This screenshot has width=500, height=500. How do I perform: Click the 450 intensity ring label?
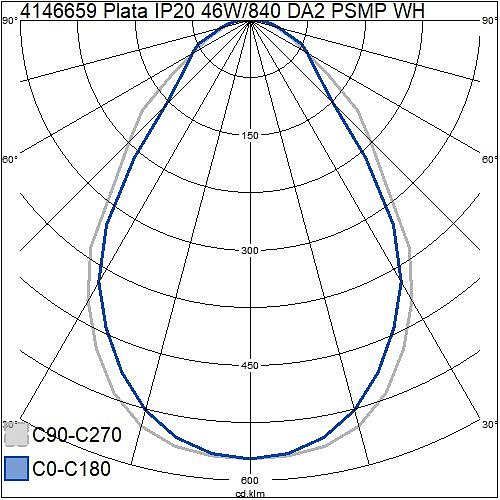[x=250, y=366]
